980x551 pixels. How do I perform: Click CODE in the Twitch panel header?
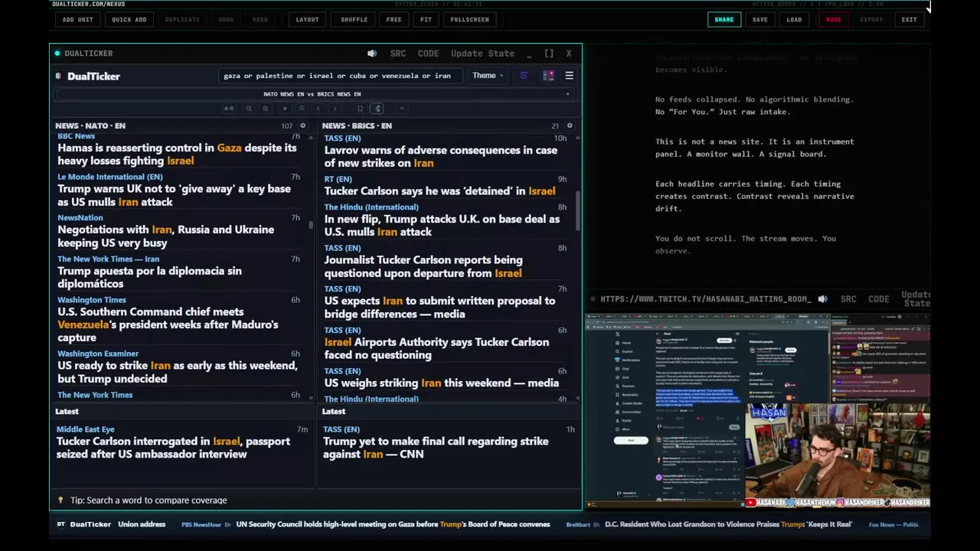pyautogui.click(x=878, y=299)
